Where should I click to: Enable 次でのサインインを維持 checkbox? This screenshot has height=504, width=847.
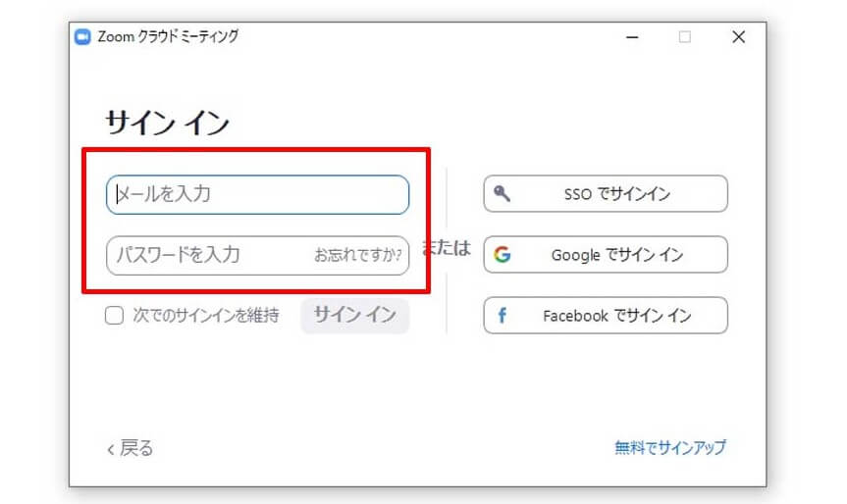(x=114, y=315)
